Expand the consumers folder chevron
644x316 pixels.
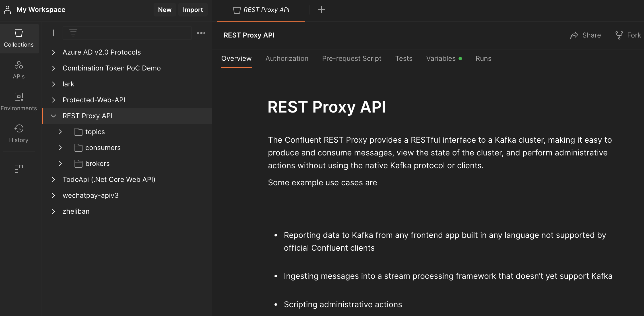point(60,148)
